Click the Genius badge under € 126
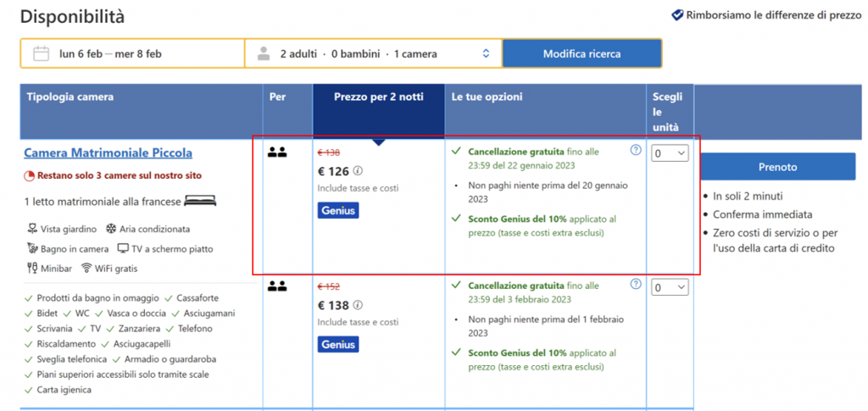This screenshot has height=411, width=868. tap(338, 210)
